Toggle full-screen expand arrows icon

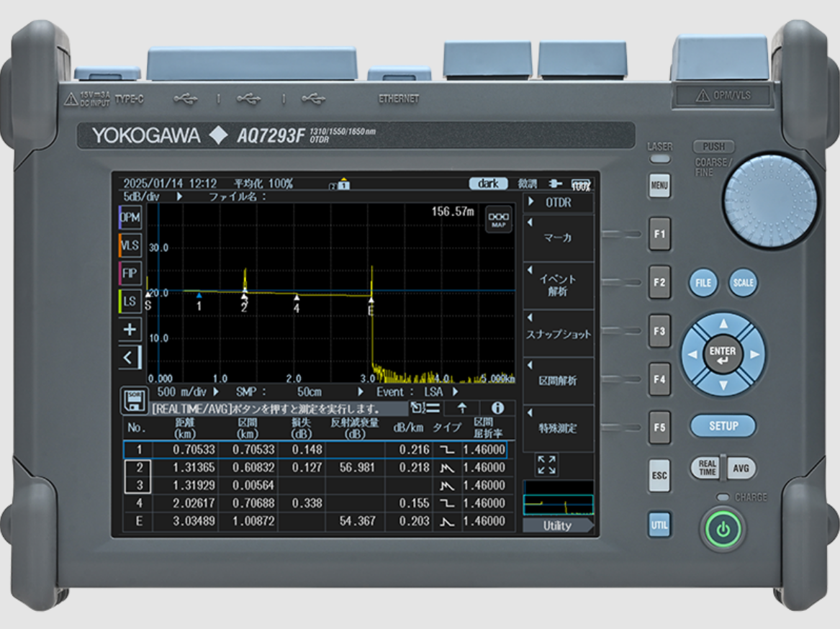[546, 464]
